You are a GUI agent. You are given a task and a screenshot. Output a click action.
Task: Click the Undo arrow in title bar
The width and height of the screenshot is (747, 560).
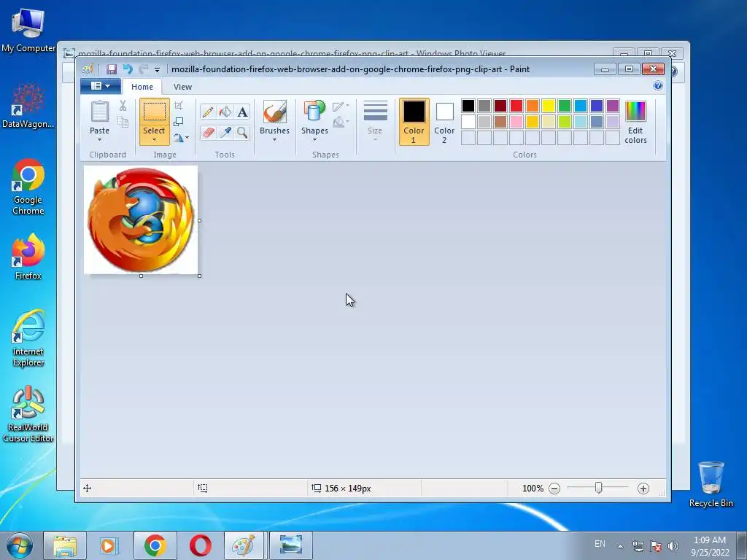point(128,69)
